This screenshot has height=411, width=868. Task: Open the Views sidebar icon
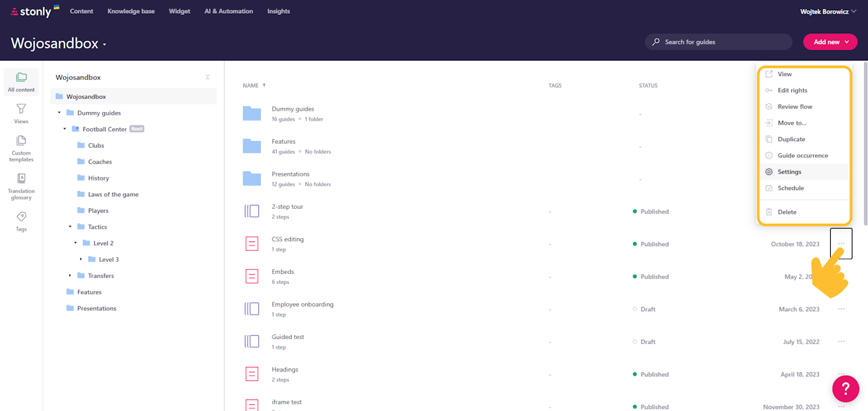pos(21,113)
